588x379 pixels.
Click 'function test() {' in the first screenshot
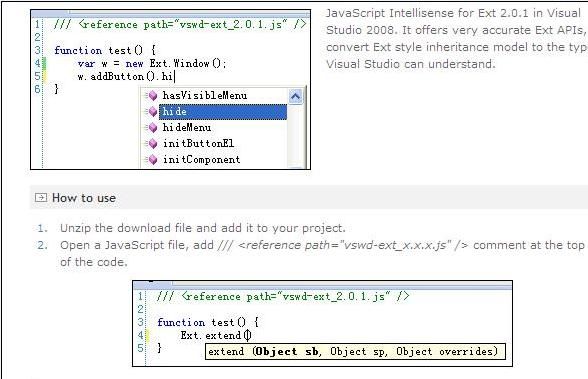105,50
